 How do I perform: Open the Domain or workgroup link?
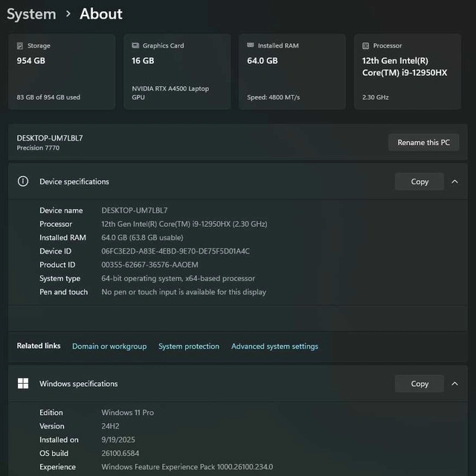click(109, 347)
